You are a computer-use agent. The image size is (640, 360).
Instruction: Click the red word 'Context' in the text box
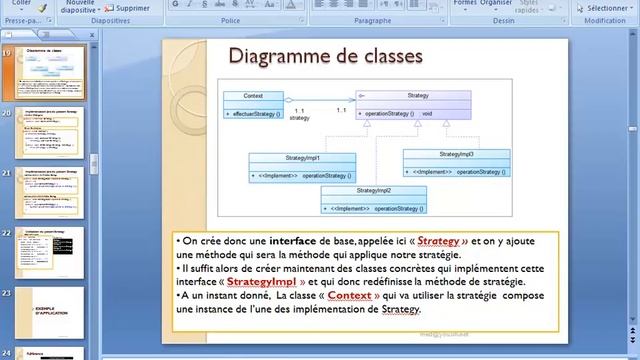pos(349,295)
